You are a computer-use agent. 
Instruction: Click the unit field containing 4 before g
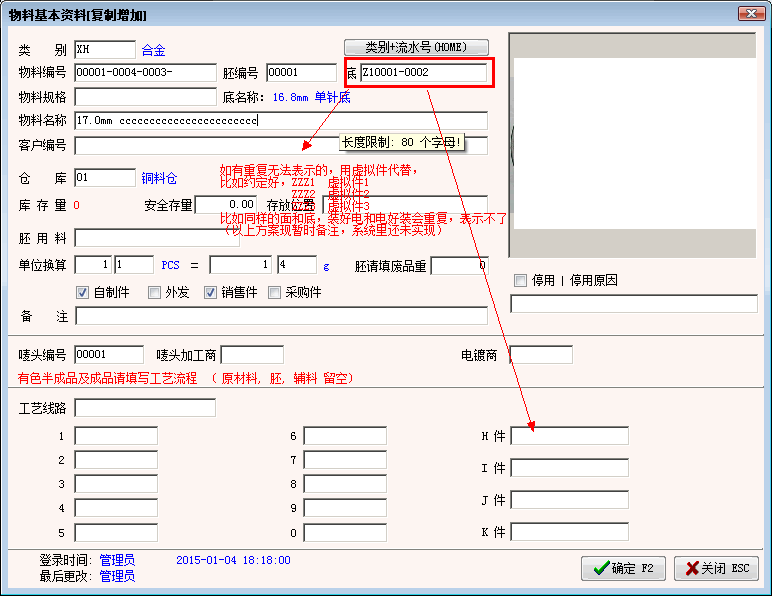coord(297,265)
